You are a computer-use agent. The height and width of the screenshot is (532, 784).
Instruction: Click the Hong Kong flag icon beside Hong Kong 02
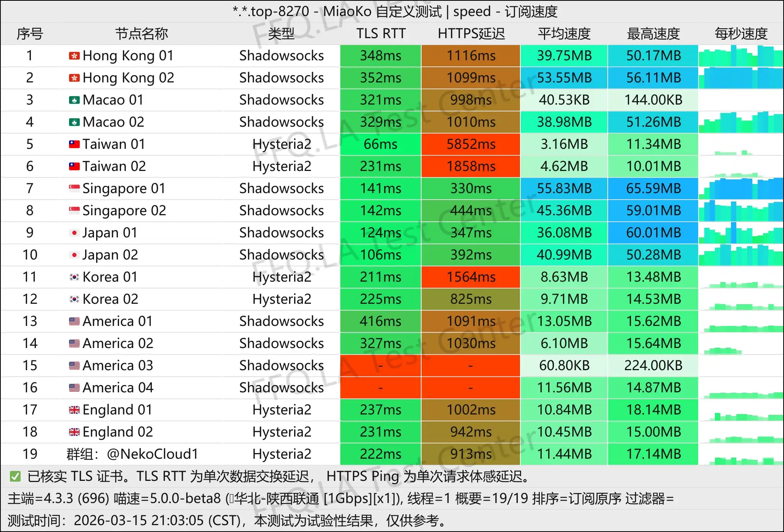pos(75,78)
